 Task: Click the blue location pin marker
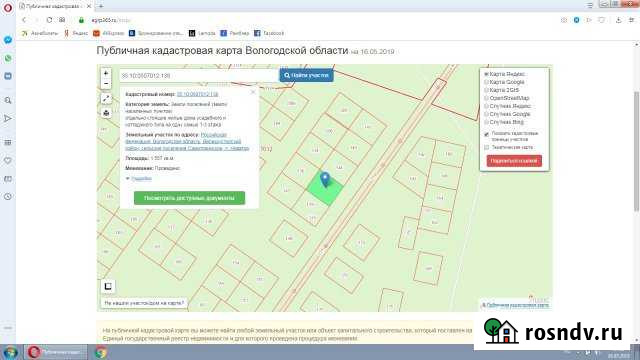click(325, 180)
